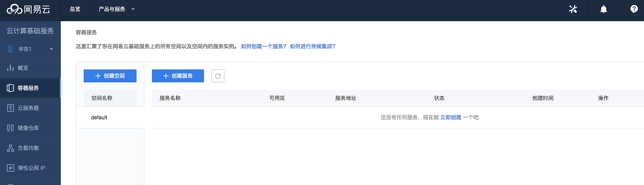Select 容器服务 in the sidebar
The width and height of the screenshot is (644, 185).
pos(28,88)
